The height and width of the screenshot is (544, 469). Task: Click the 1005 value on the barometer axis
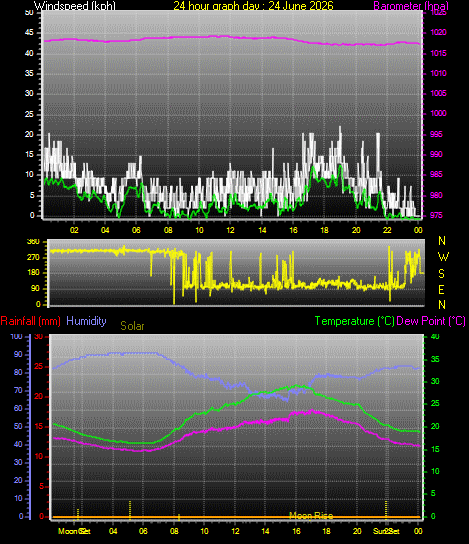click(x=438, y=93)
